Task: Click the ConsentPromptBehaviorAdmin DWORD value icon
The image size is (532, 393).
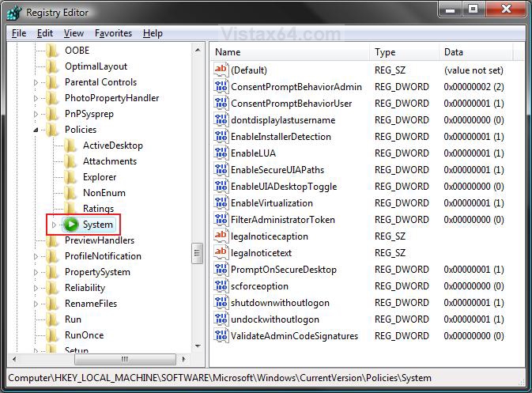Action: point(221,87)
